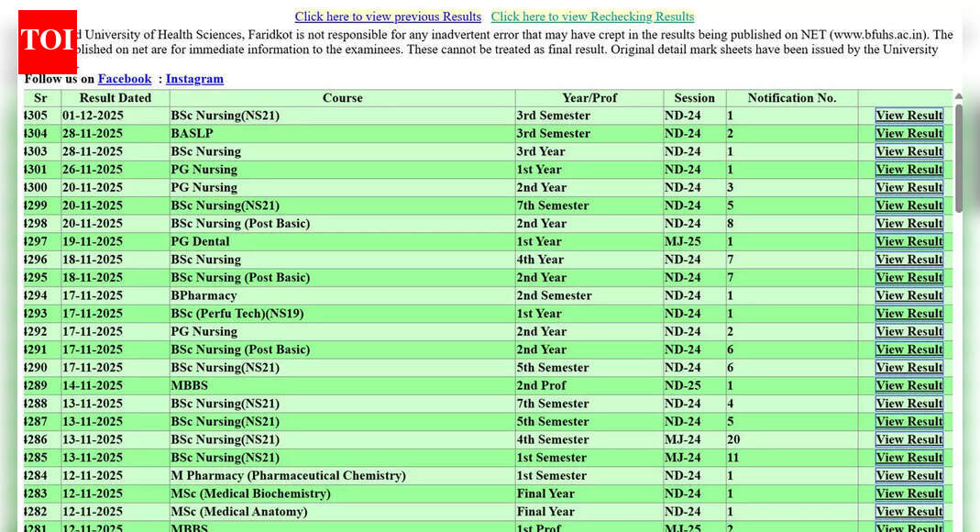View Result for MSc (Medical Biochemistry) Final Year

click(x=908, y=493)
